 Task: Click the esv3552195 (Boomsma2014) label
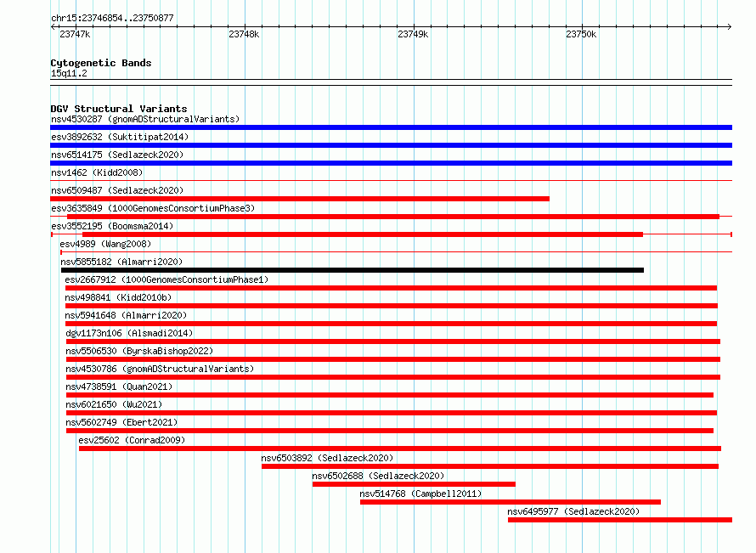pyautogui.click(x=112, y=226)
